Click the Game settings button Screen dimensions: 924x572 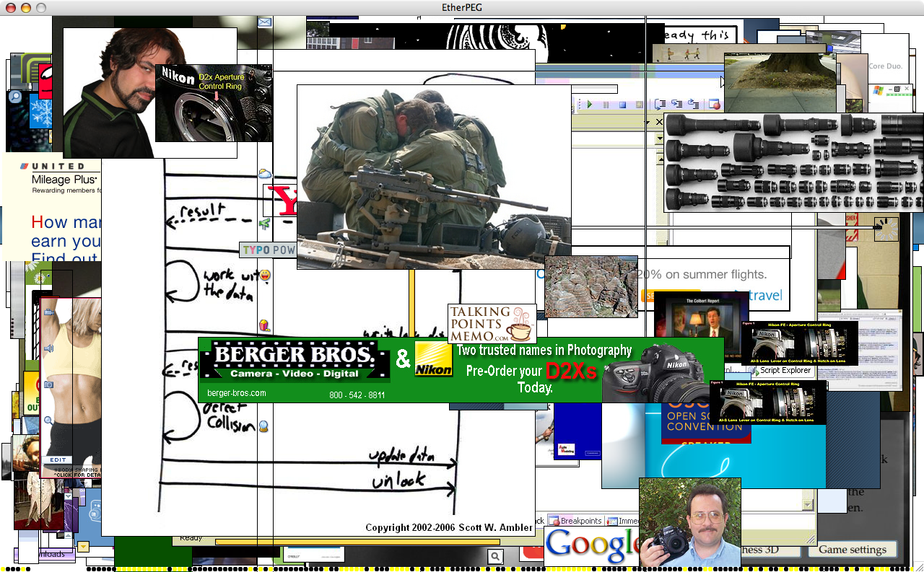853,550
